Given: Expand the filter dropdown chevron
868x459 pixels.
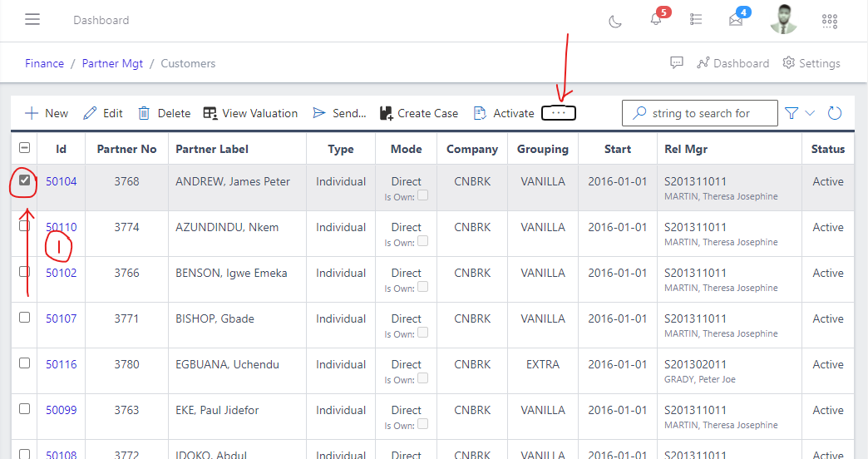Looking at the screenshot, I should tap(811, 113).
